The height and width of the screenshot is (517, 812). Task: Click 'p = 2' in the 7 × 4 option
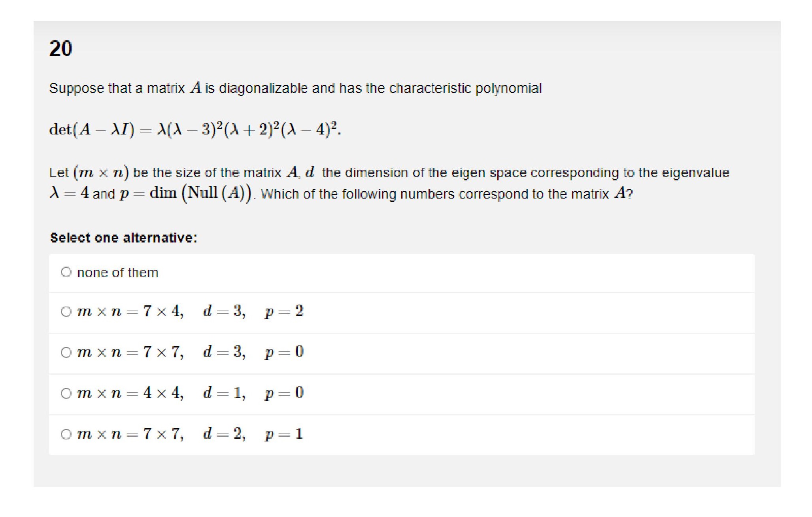pos(284,311)
